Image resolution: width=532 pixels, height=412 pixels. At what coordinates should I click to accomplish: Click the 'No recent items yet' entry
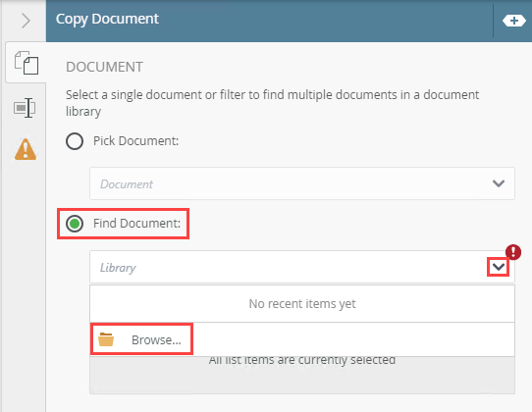302,304
